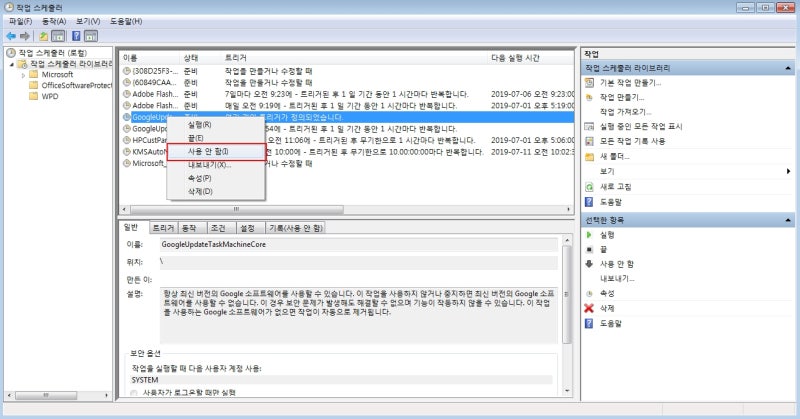This screenshot has height=419, width=800.
Task: Click the details pane vertical scrollbar
Action: [x=567, y=294]
